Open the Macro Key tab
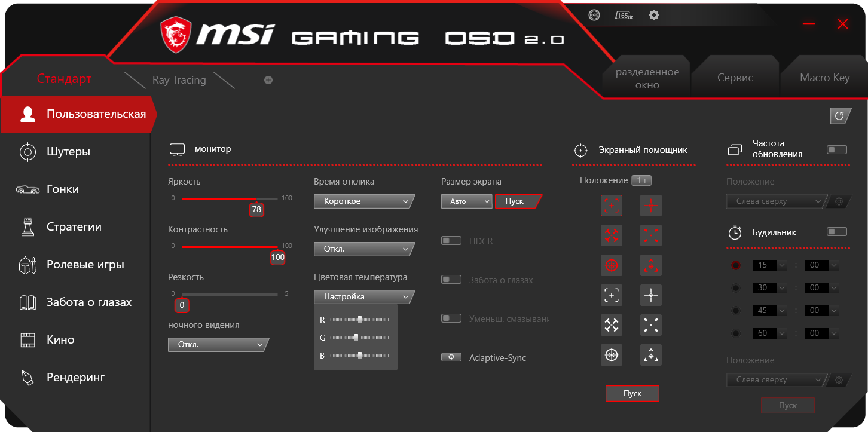Viewport: 868px width, 432px height. (824, 78)
